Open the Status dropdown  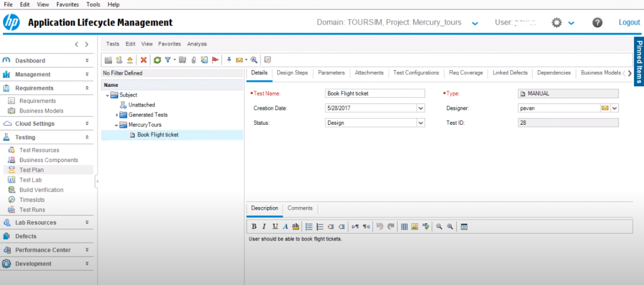pyautogui.click(x=421, y=122)
